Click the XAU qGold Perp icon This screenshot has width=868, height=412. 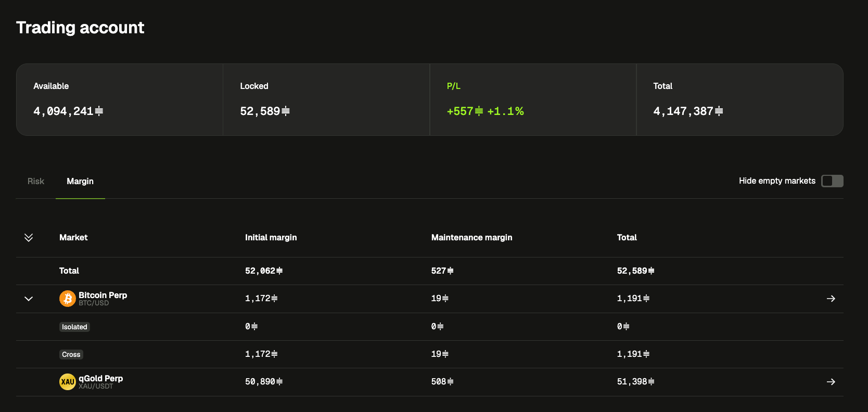click(x=68, y=382)
